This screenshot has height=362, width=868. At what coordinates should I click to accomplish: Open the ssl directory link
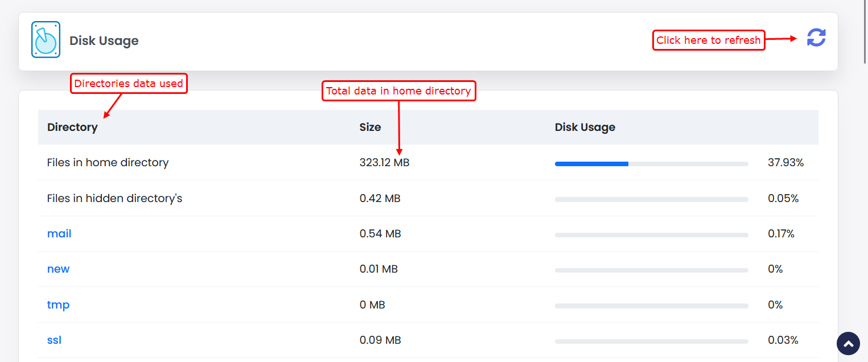click(x=54, y=340)
